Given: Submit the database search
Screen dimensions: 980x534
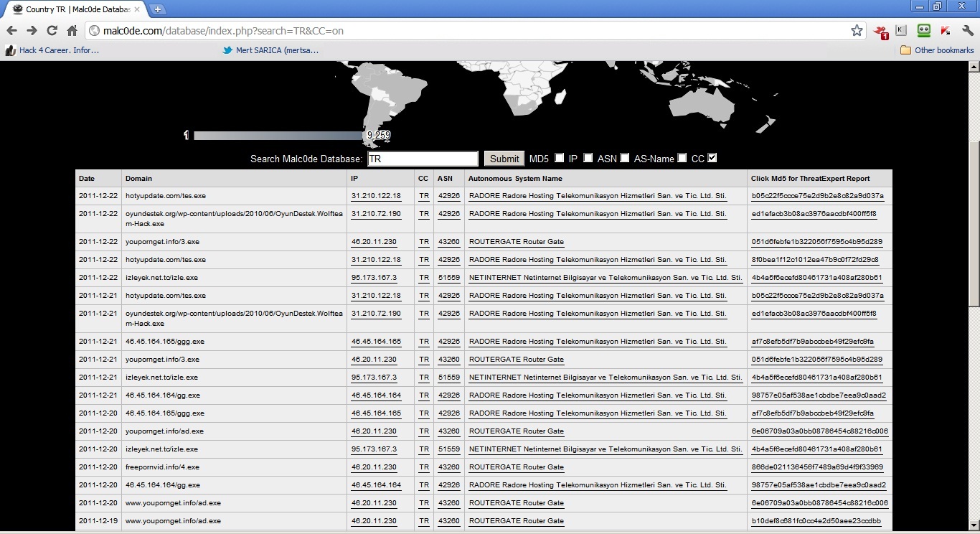Looking at the screenshot, I should point(504,159).
